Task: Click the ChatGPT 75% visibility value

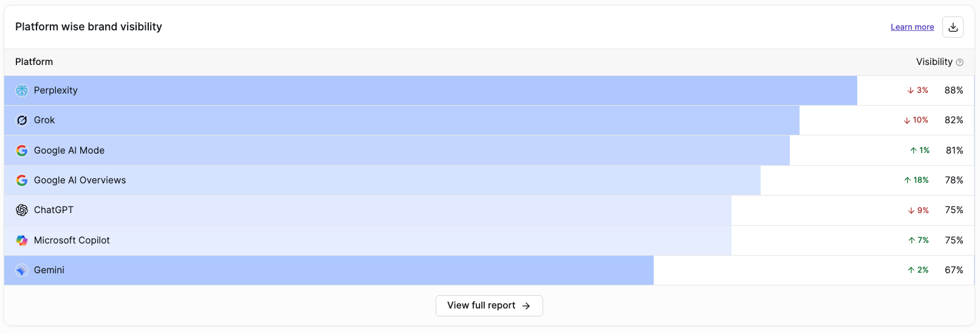Action: pyautogui.click(x=954, y=210)
